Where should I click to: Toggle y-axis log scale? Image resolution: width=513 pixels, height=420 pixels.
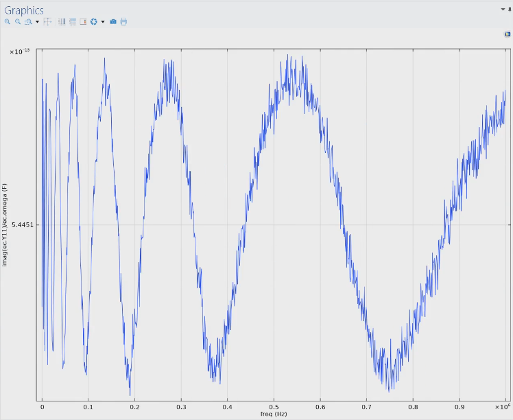click(72, 22)
